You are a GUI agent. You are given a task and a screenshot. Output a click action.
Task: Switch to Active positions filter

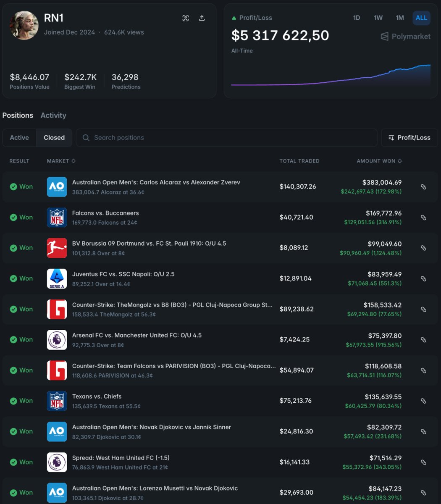(19, 138)
